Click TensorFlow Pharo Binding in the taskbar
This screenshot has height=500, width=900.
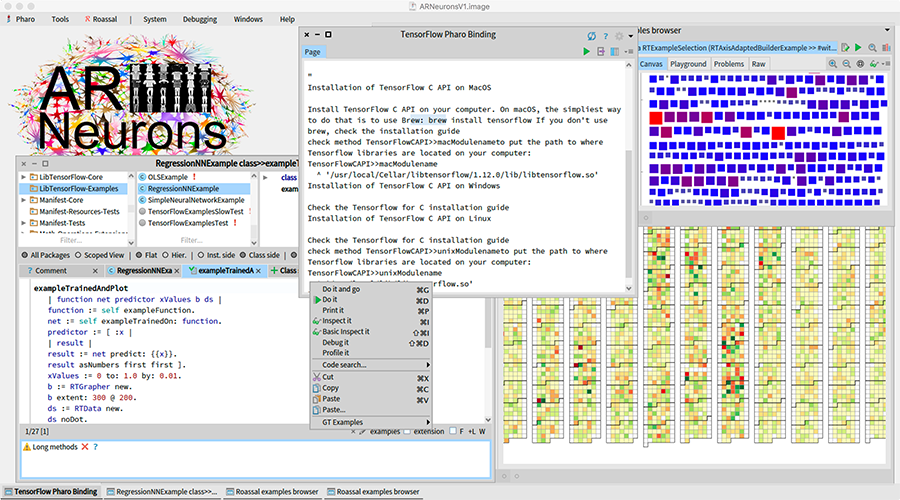[x=51, y=491]
